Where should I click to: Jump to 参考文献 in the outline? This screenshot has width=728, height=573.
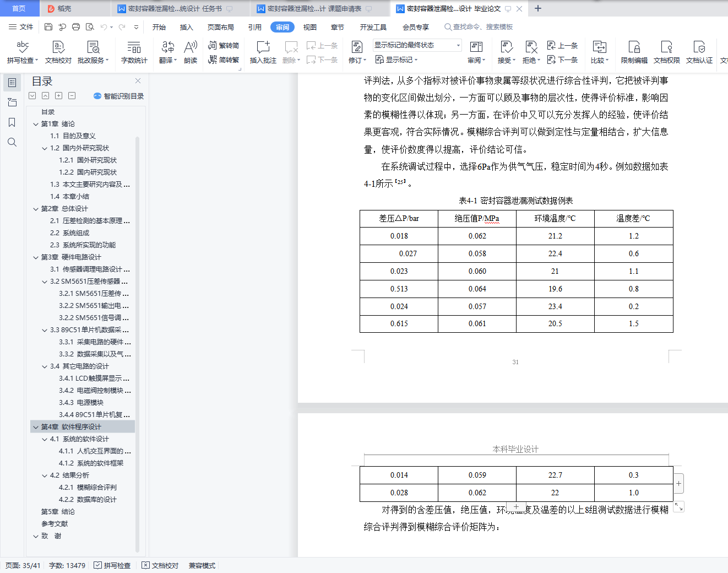pos(55,524)
